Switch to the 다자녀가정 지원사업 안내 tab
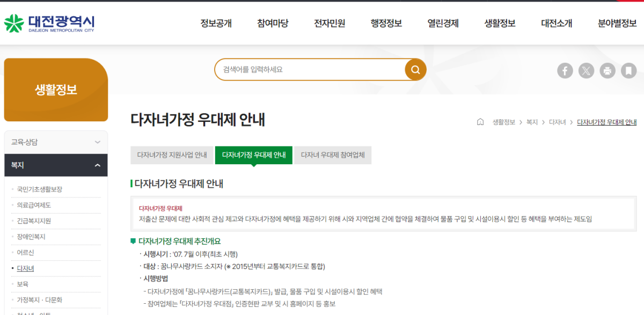 (172, 155)
